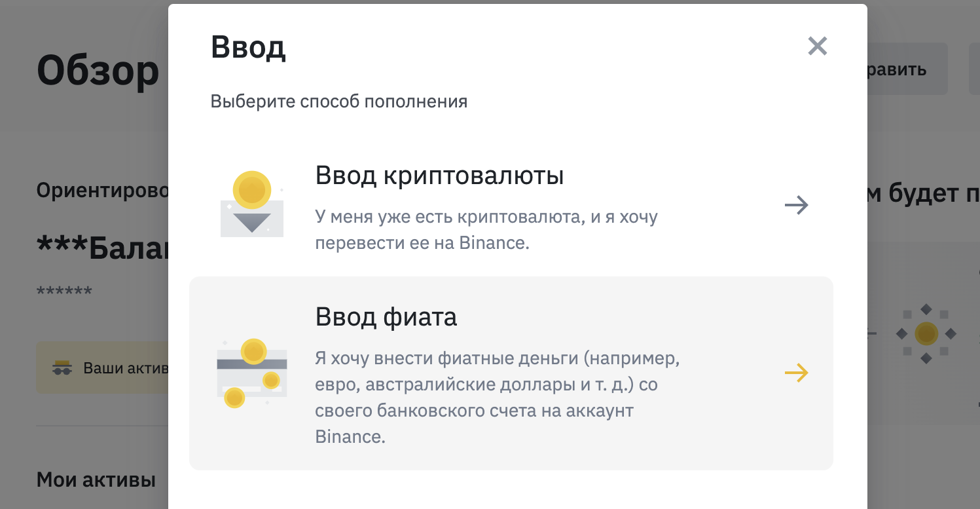980x509 pixels.
Task: Click the Обзор page heading
Action: pos(98,70)
